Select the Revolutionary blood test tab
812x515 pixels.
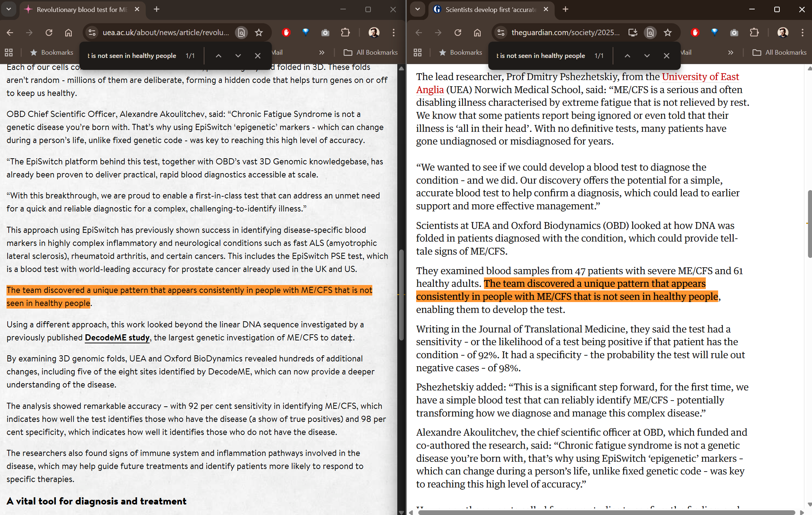click(x=82, y=9)
